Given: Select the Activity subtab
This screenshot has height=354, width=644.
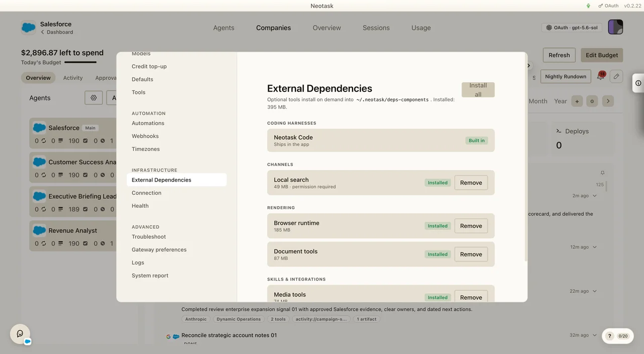Looking at the screenshot, I should pos(73,78).
